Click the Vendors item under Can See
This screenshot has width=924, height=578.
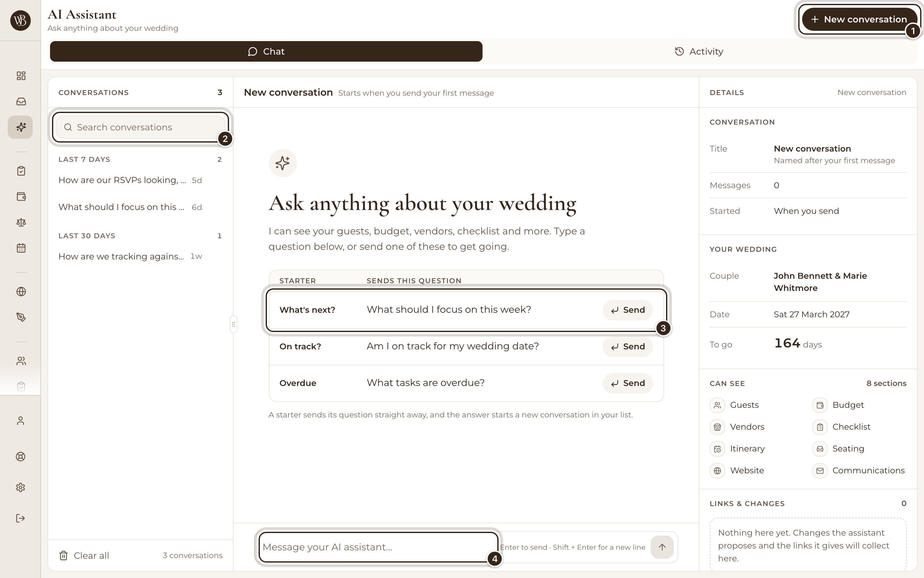tap(737, 427)
